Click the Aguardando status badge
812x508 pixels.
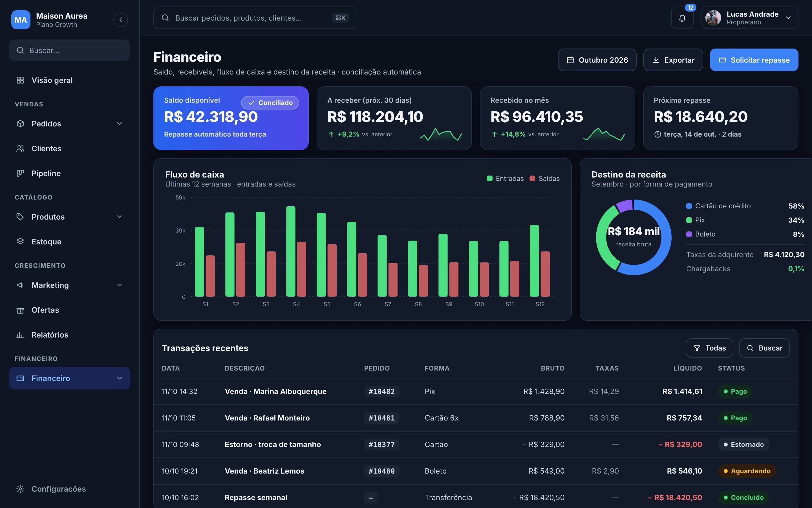click(747, 471)
